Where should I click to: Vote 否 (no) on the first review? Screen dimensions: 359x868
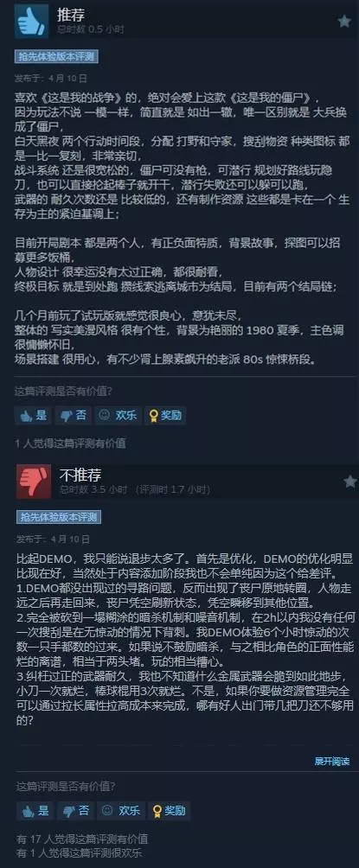[74, 415]
